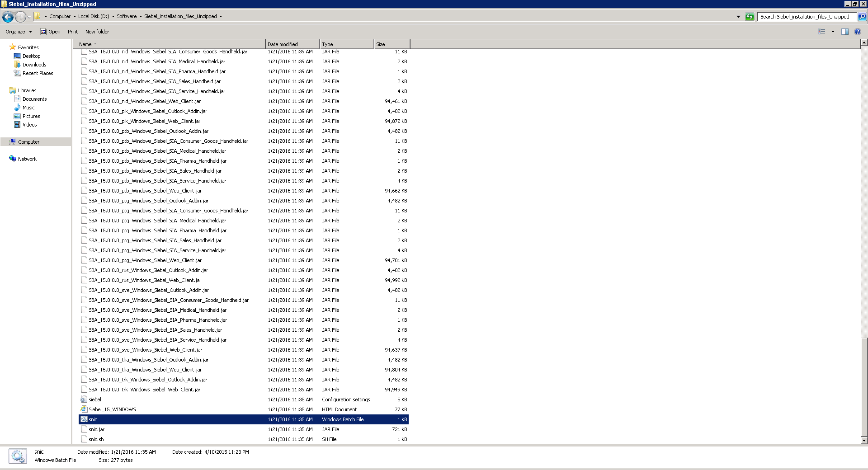Open the Videos library
The height and width of the screenshot is (470, 868).
point(30,125)
